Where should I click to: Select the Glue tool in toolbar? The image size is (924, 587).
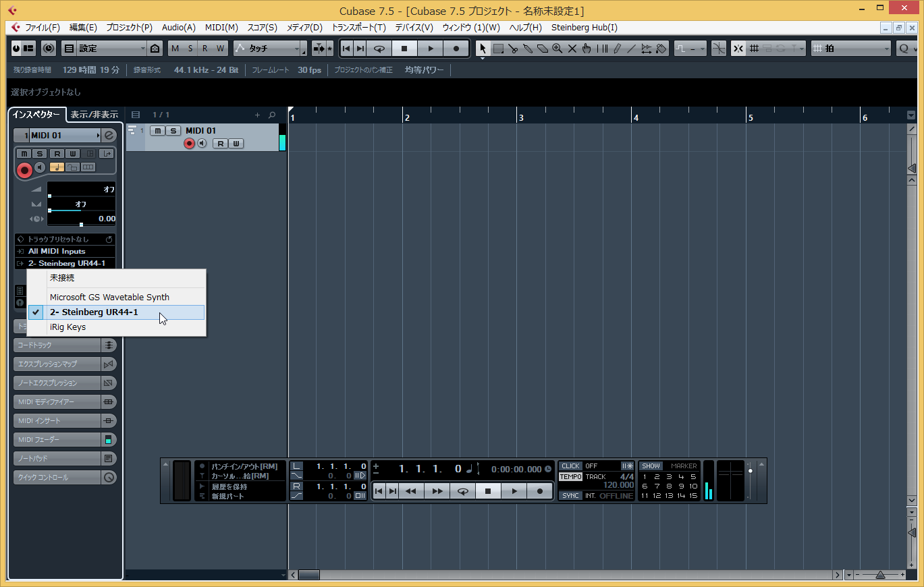(528, 49)
